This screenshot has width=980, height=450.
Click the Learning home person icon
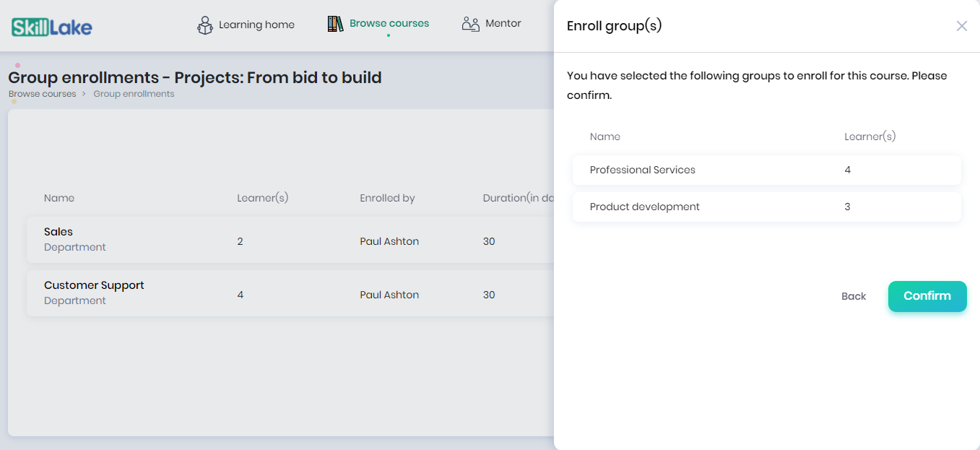[x=205, y=25]
